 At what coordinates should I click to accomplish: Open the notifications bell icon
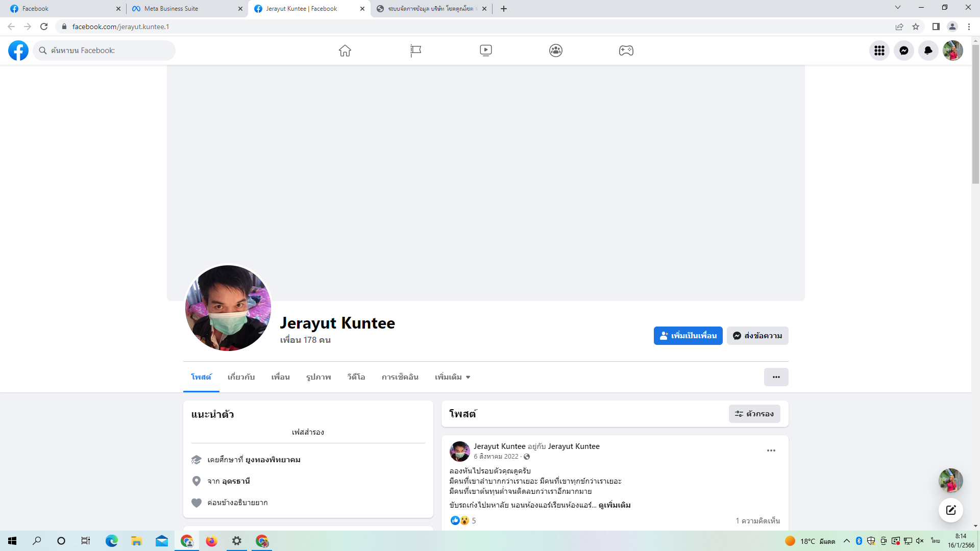[928, 51]
